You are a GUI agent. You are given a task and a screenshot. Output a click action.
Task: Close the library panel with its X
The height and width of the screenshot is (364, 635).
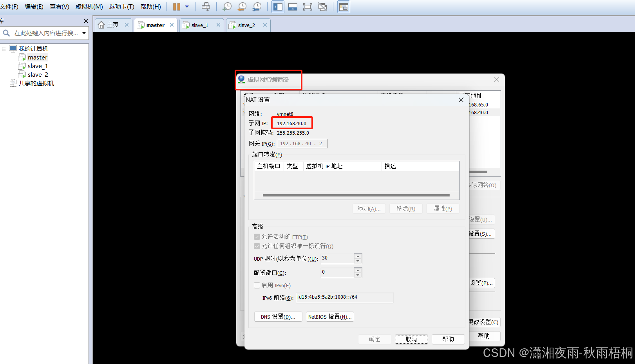(x=86, y=21)
